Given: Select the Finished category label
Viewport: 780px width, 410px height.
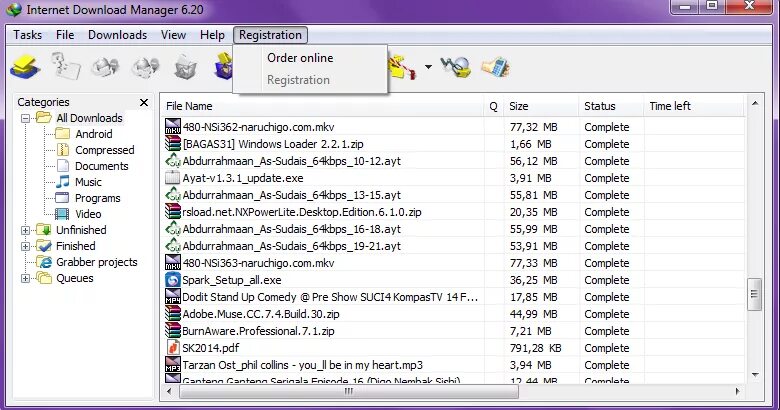Looking at the screenshot, I should coord(76,246).
